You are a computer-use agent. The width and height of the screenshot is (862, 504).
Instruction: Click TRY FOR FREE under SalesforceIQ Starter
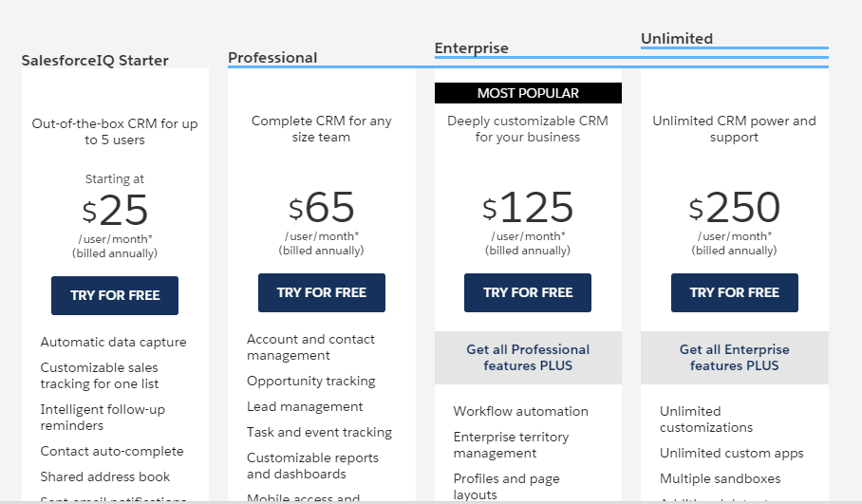point(114,295)
